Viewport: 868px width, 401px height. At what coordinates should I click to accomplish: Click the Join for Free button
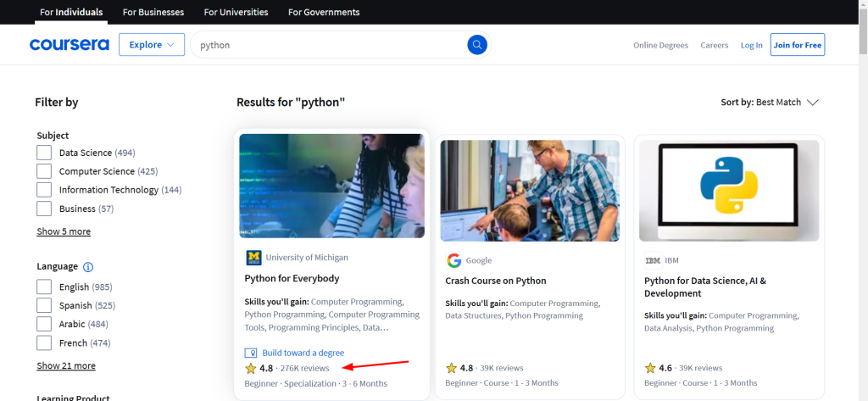point(798,45)
